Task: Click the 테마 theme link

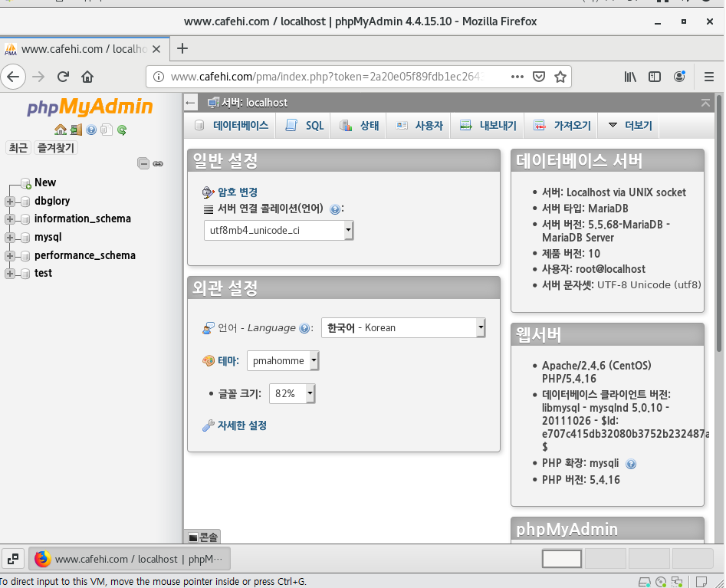Action: (x=228, y=360)
